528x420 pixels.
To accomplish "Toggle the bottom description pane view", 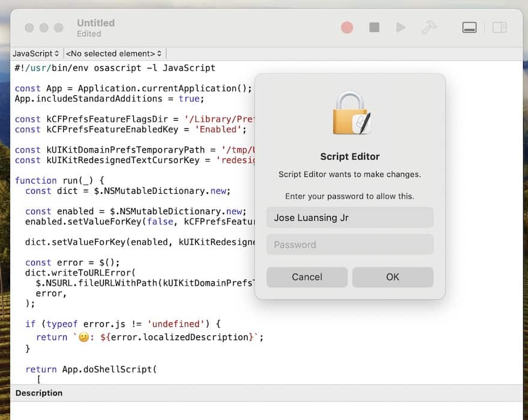I will click(470, 28).
